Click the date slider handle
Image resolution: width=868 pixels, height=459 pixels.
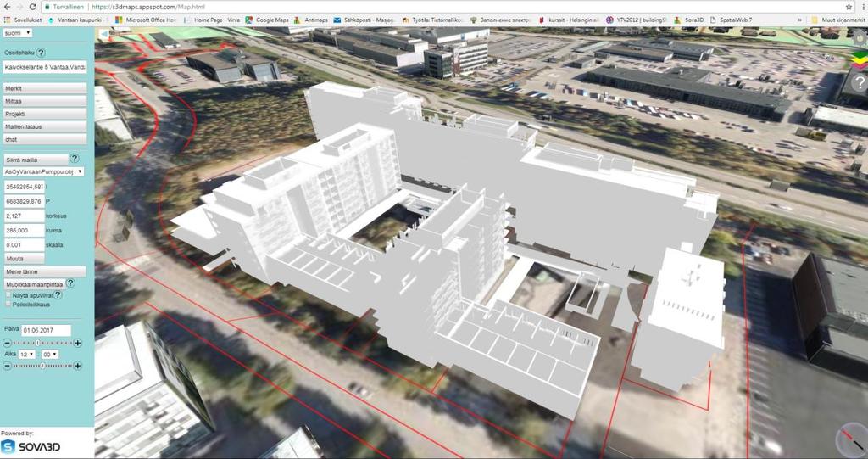coord(37,343)
